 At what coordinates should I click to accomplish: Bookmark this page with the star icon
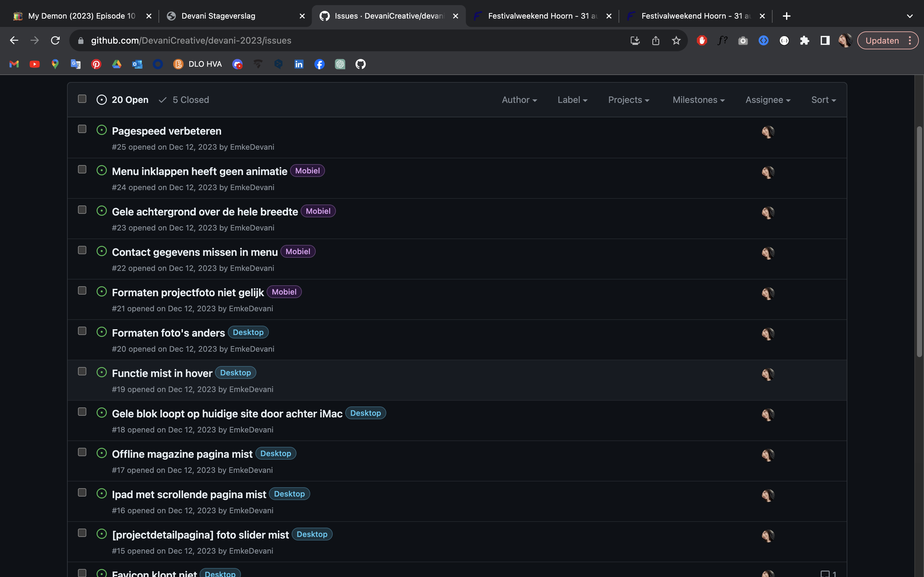tap(676, 40)
